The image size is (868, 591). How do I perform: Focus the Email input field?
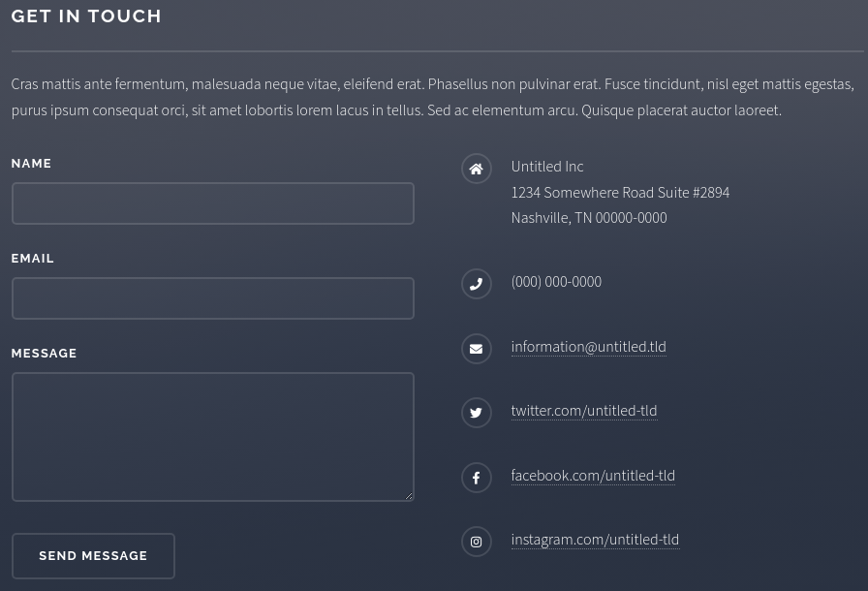[x=213, y=298]
